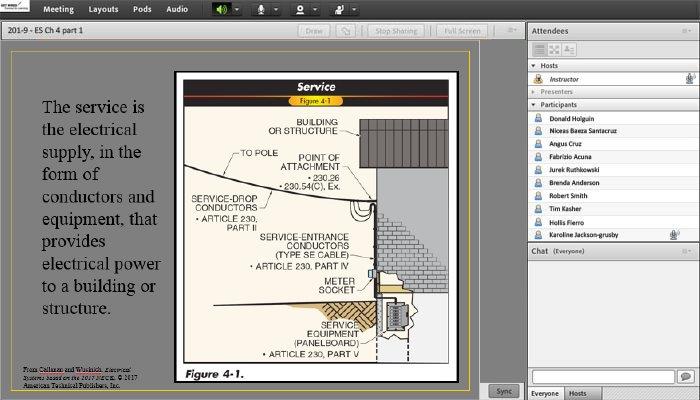700x400 pixels.
Task: Toggle the microphone in the top bar
Action: coord(261,9)
